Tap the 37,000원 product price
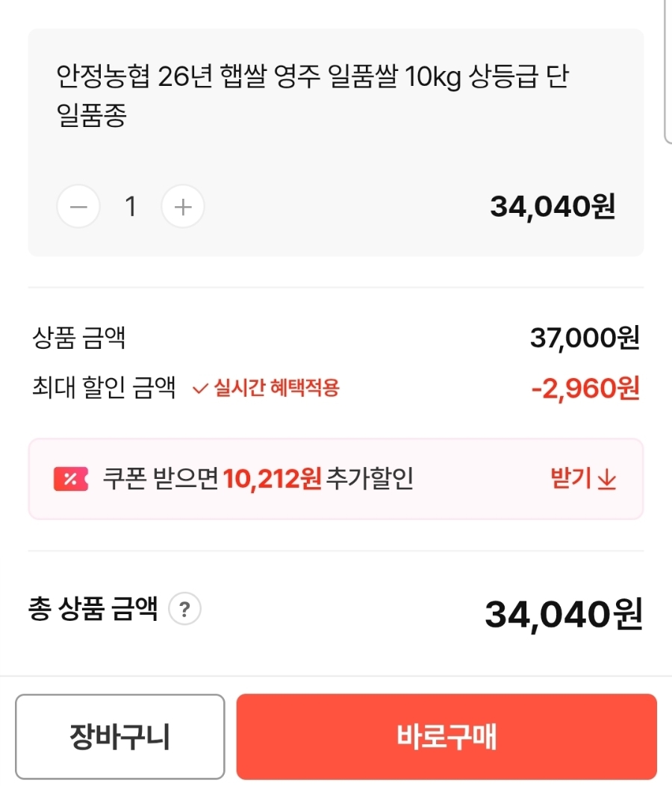This screenshot has width=672, height=786. pyautogui.click(x=585, y=338)
